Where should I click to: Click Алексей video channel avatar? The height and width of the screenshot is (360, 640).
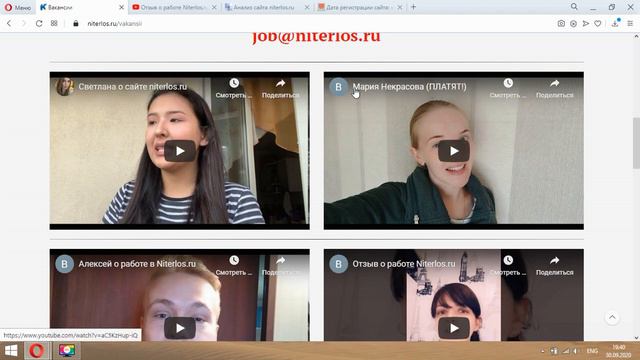[64, 264]
